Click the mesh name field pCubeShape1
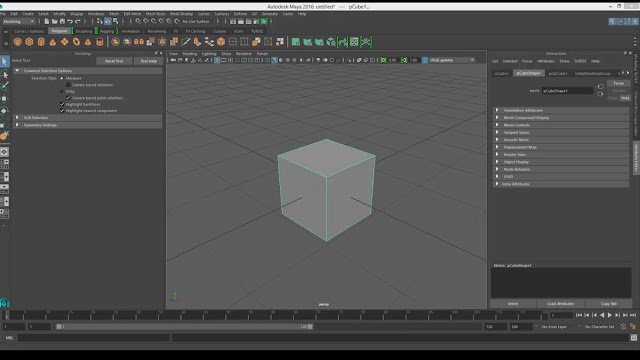 (x=567, y=91)
